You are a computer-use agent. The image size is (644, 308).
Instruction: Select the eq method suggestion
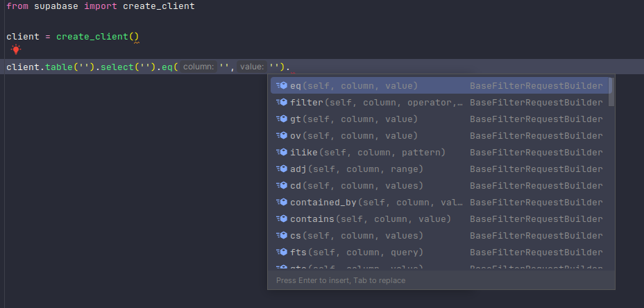click(439, 86)
